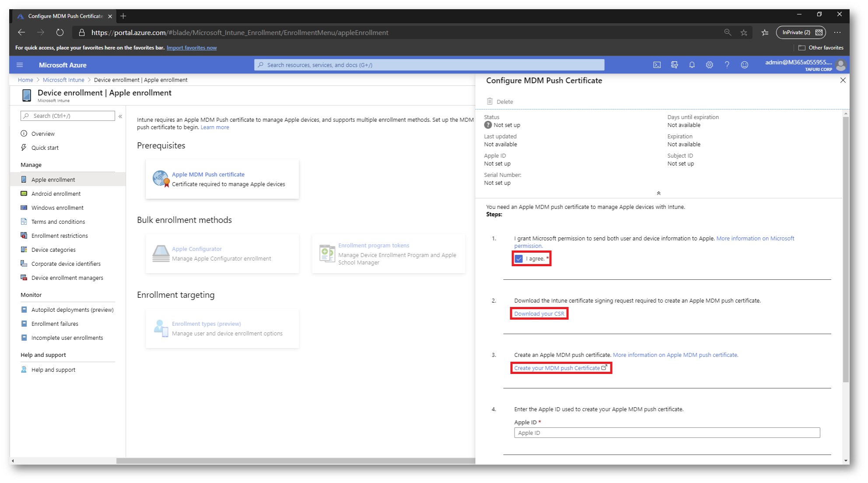Click the Azure global search box
868x483 pixels.
(429, 65)
